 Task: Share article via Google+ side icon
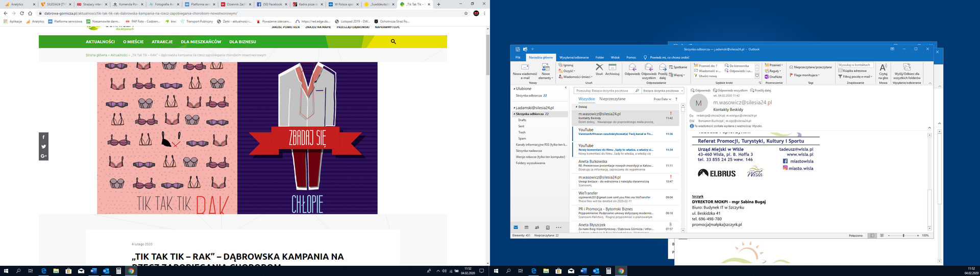point(43,156)
